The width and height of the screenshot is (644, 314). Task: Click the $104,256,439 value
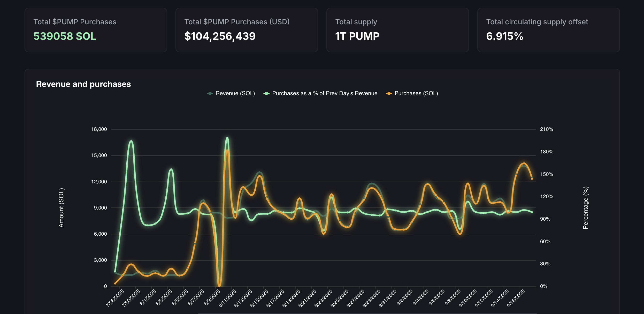[x=220, y=36]
